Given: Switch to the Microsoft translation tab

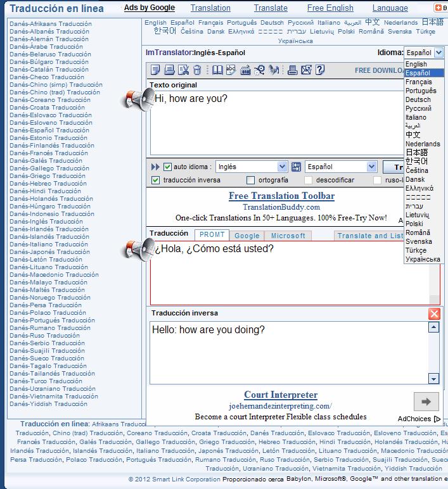Looking at the screenshot, I should point(288,236).
